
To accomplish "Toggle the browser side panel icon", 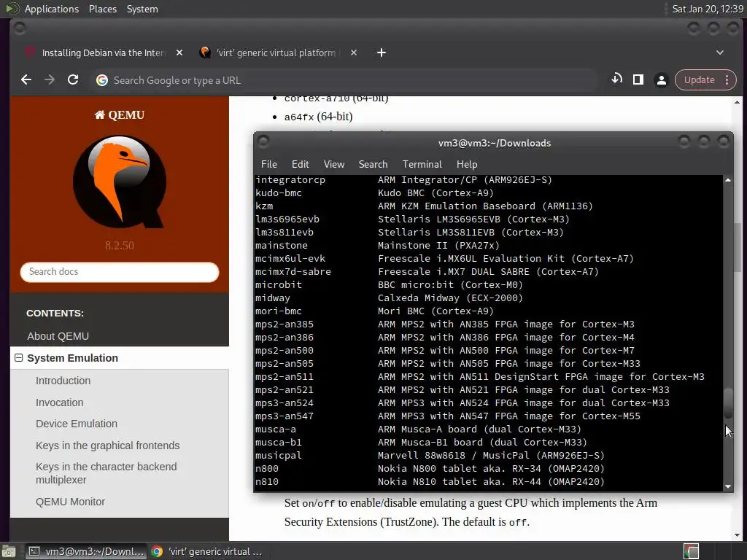I will (638, 79).
